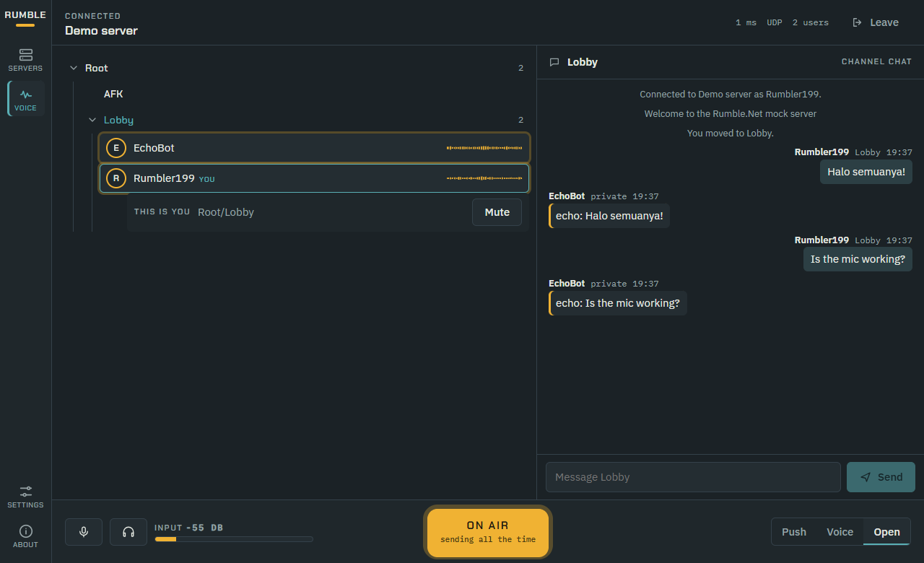The image size is (924, 563).
Task: Click 'echo: Is the mic working?' message
Action: (x=618, y=303)
